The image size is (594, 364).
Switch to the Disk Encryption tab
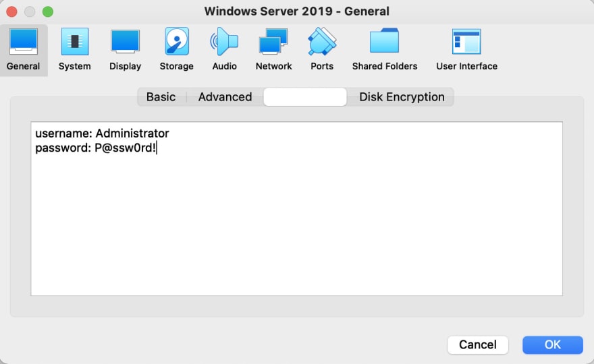click(402, 97)
